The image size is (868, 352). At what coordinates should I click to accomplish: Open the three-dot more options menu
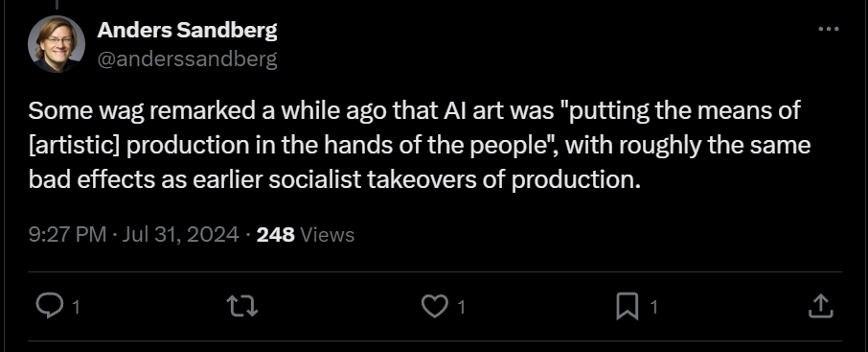tap(828, 29)
